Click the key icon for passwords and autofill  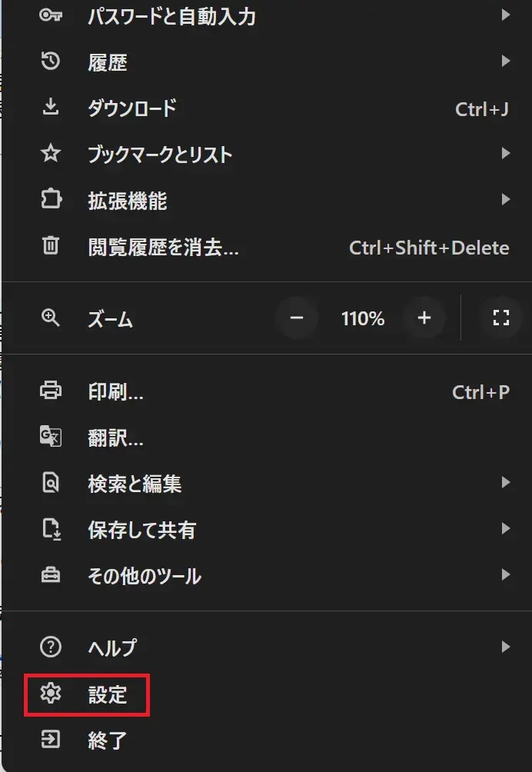click(51, 15)
